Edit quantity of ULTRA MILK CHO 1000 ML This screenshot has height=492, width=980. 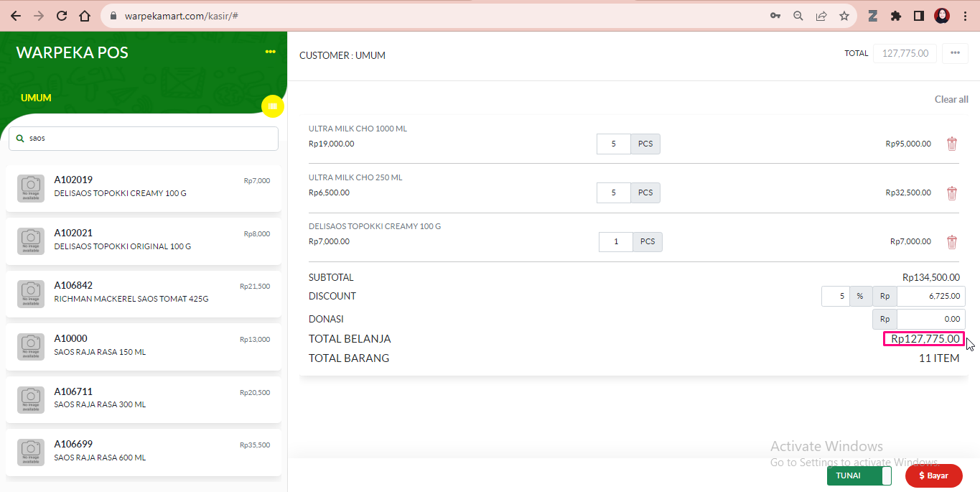[x=614, y=144]
